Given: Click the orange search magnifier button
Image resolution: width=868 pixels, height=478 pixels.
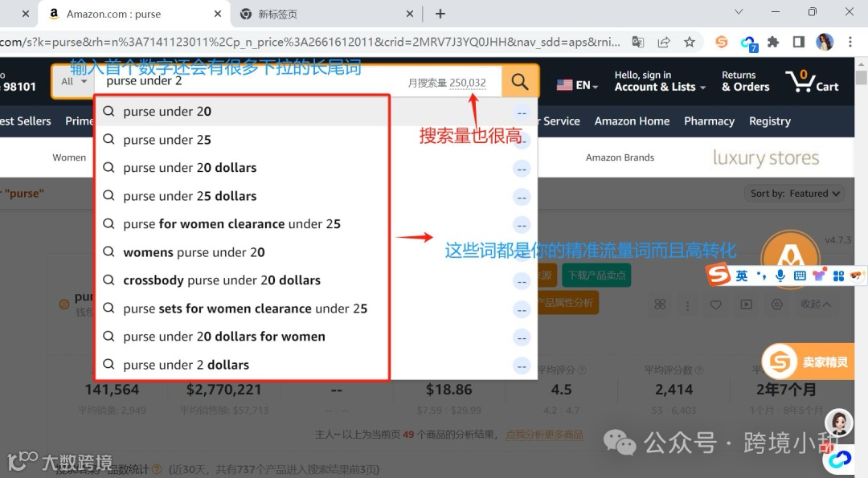Looking at the screenshot, I should point(520,82).
